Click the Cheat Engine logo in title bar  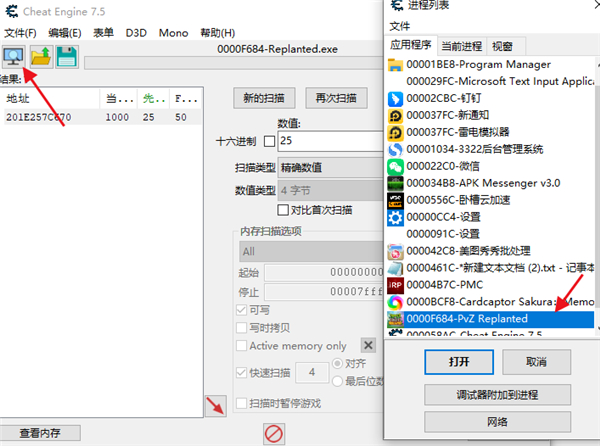(11, 11)
